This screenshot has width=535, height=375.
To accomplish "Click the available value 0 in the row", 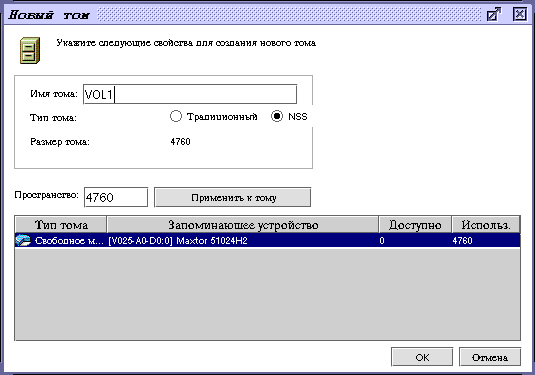I will (x=382, y=241).
